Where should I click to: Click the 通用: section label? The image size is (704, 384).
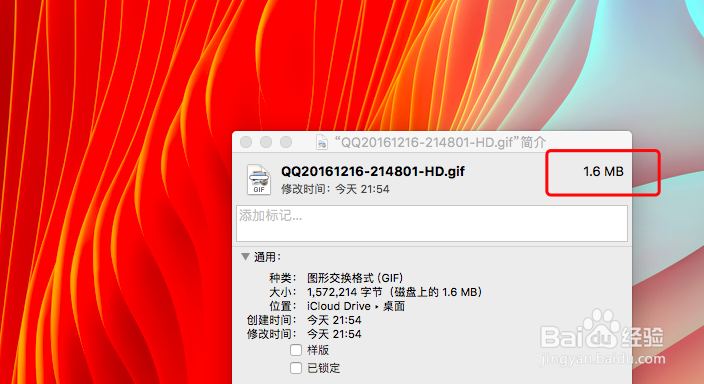coord(267,257)
